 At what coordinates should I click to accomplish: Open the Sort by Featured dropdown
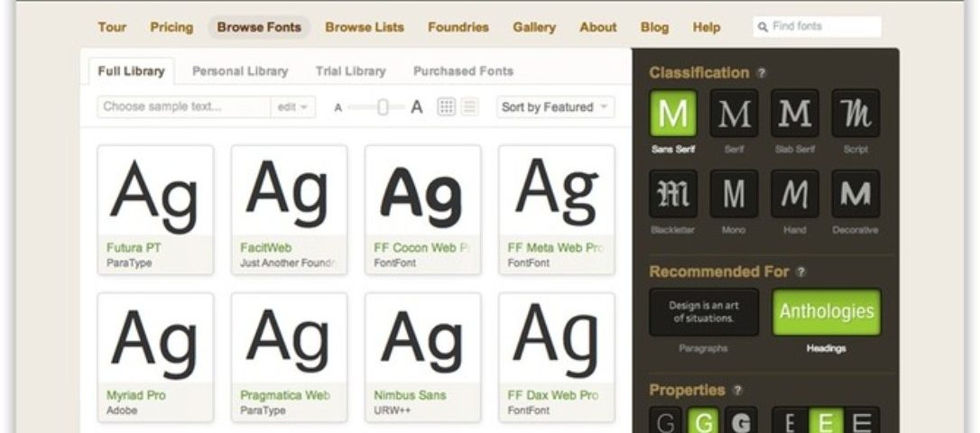click(555, 106)
